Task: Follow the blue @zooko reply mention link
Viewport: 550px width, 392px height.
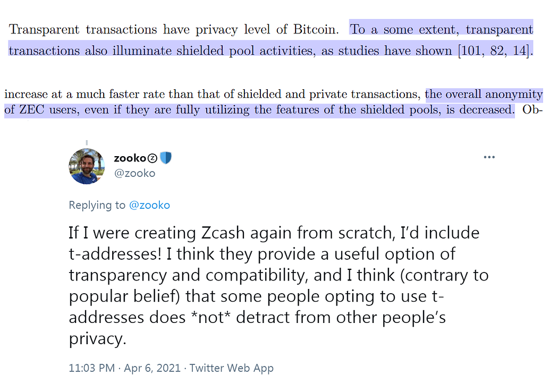Action: (x=149, y=205)
